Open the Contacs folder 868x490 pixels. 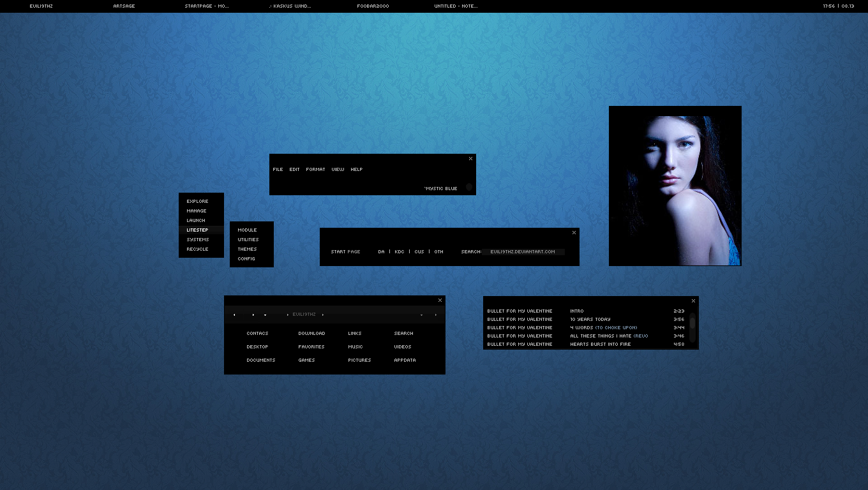(x=257, y=333)
